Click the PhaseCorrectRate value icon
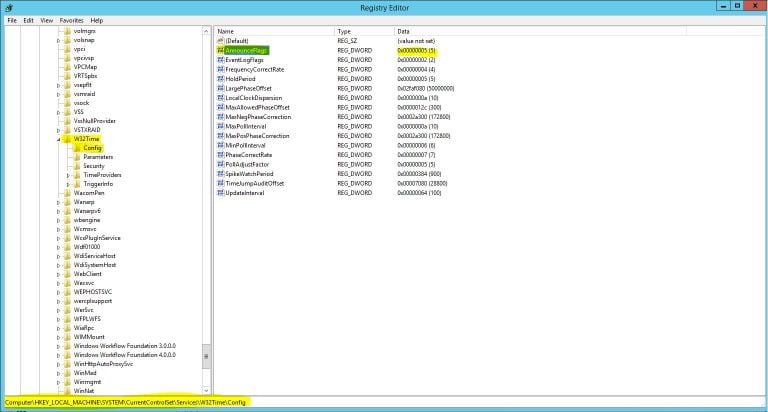The height and width of the screenshot is (412, 768). click(x=220, y=155)
